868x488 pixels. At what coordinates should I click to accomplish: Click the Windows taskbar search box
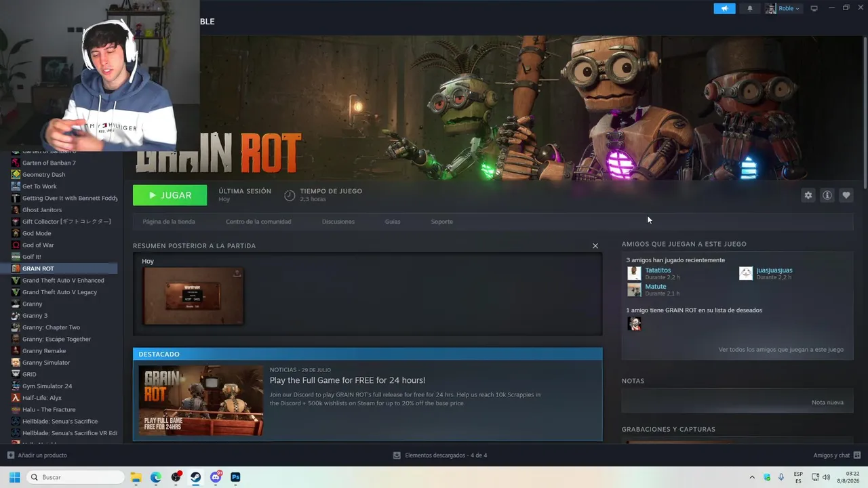(x=76, y=477)
